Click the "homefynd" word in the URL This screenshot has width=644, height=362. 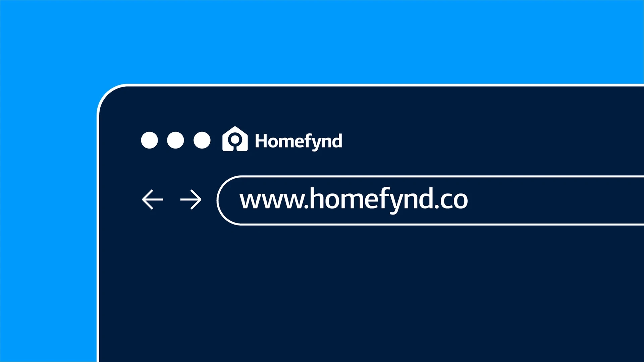(370, 200)
